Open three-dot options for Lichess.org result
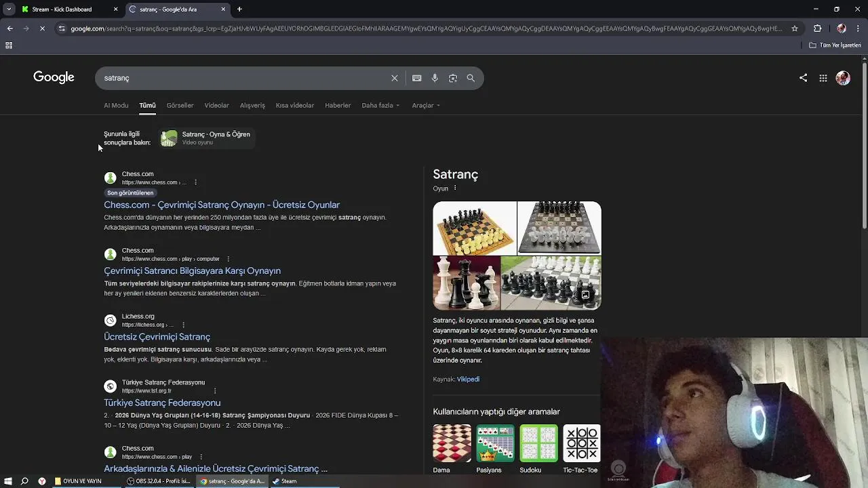This screenshot has width=868, height=488. 183,325
